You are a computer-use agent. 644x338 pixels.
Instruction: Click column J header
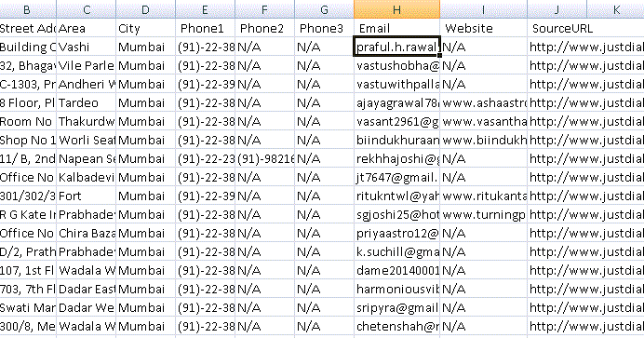[557, 9]
